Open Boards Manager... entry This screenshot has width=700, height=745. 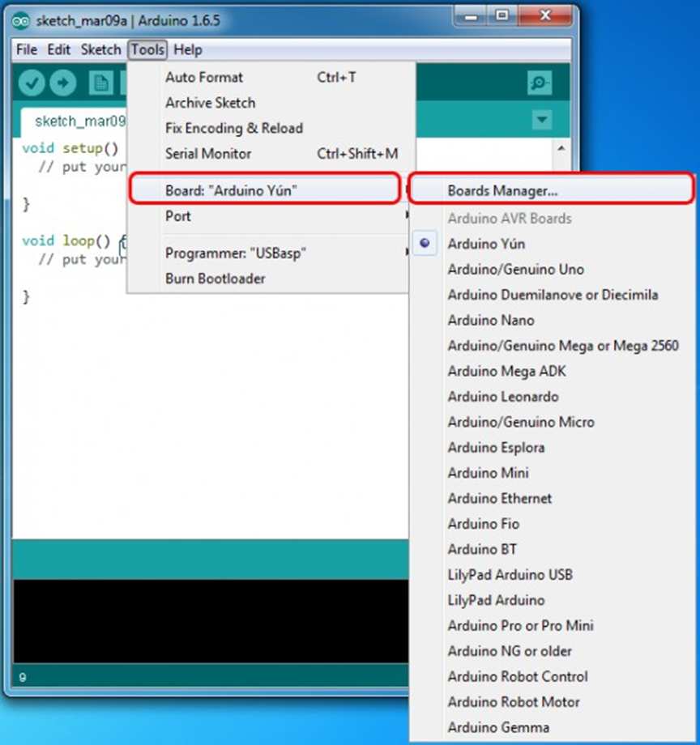502,192
